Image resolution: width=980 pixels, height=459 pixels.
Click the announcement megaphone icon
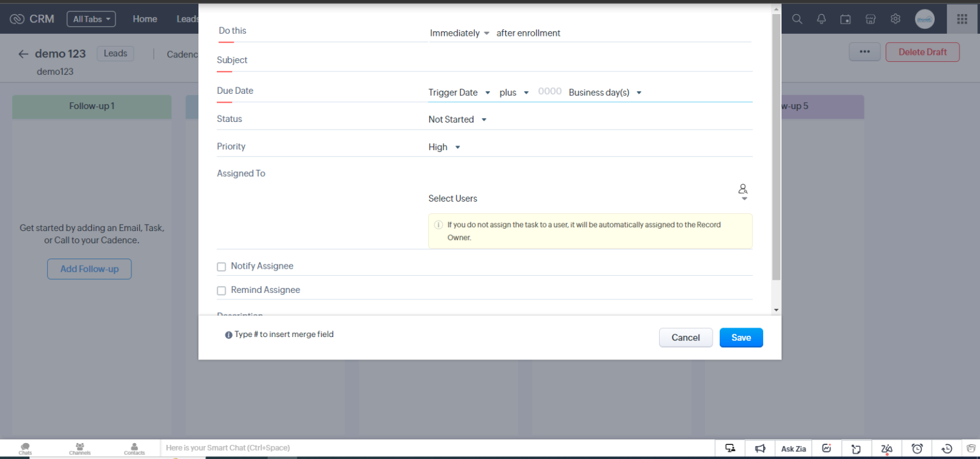pos(760,448)
